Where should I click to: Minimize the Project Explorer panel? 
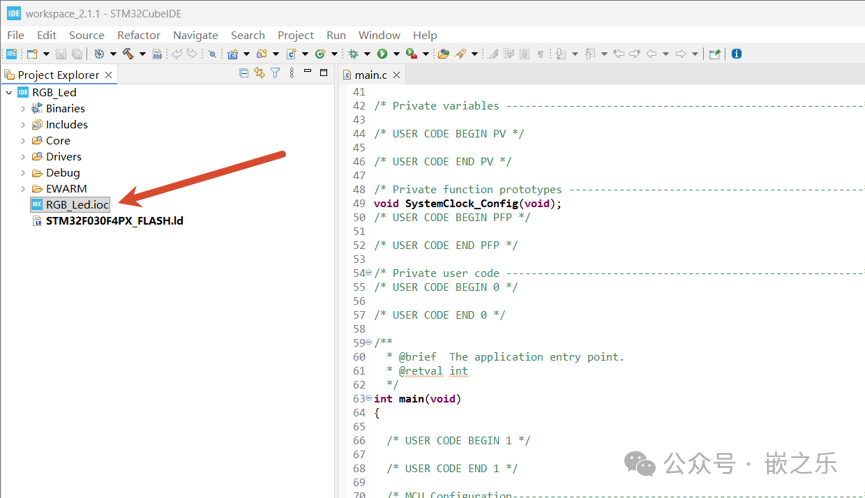307,71
